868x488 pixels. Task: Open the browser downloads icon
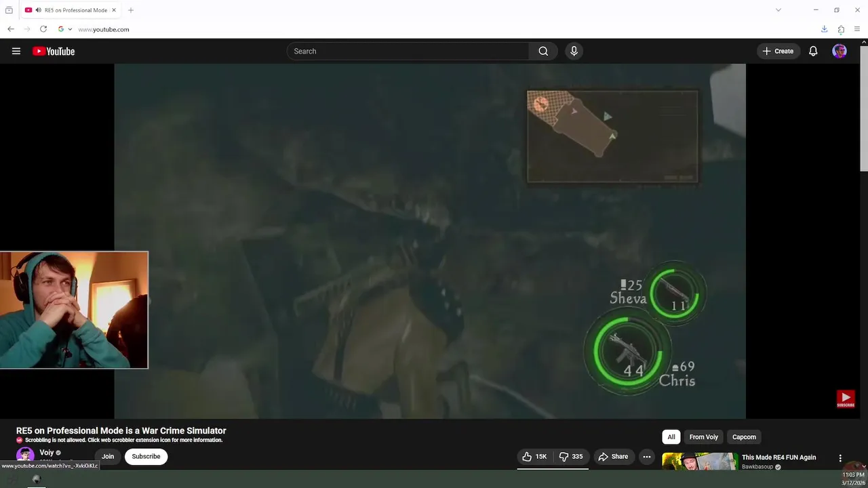click(824, 29)
